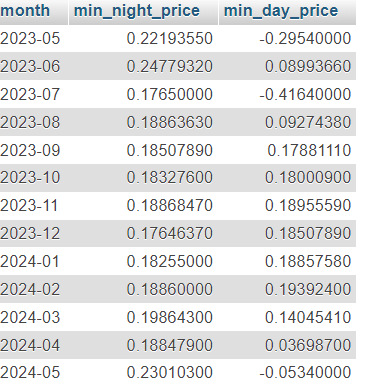The width and height of the screenshot is (377, 392).
Task: Select the month cell 2023-06
Action: (30, 66)
